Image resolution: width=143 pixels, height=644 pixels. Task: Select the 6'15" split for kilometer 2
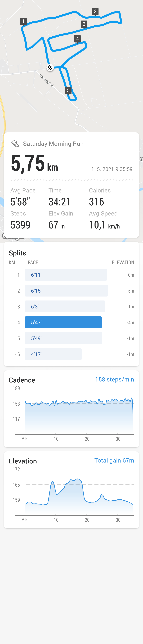[66, 291]
